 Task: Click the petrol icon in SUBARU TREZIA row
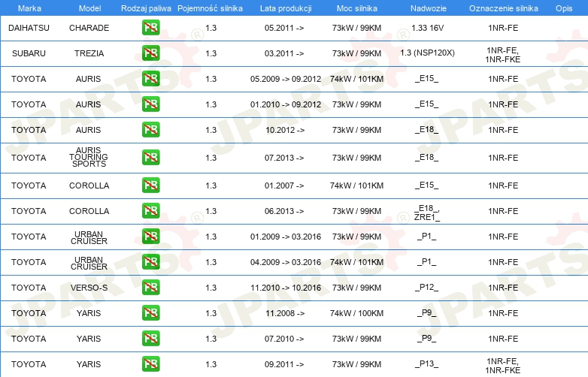coord(150,53)
